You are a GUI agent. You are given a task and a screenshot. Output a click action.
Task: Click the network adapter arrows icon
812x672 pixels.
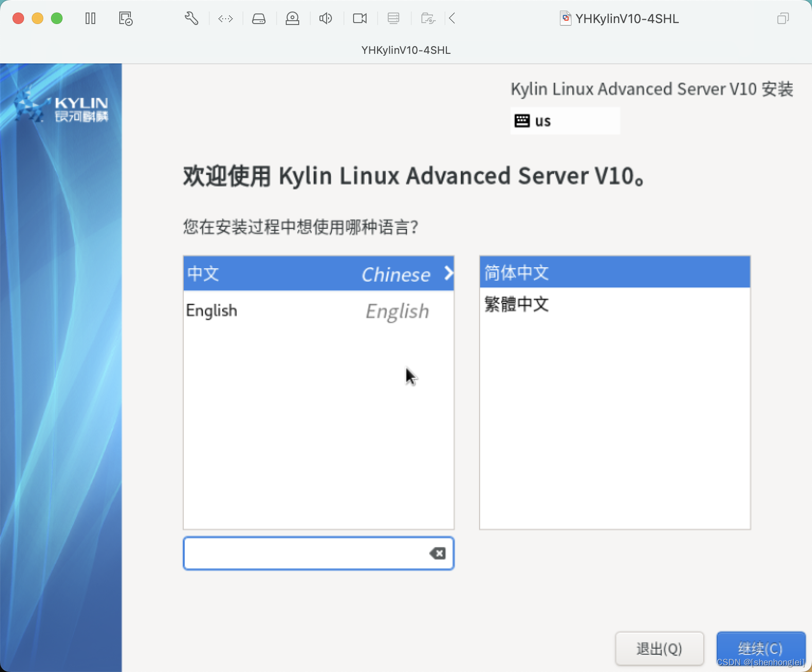(x=226, y=19)
